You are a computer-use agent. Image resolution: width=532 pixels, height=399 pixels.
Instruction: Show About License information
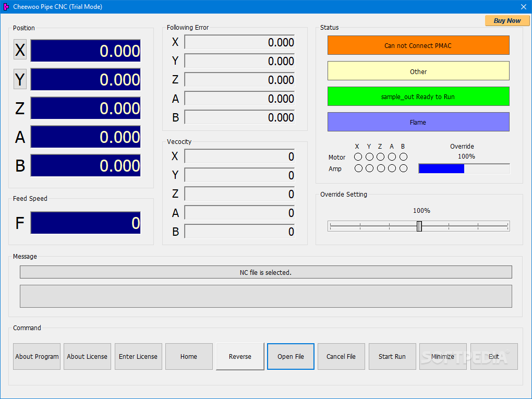87,356
